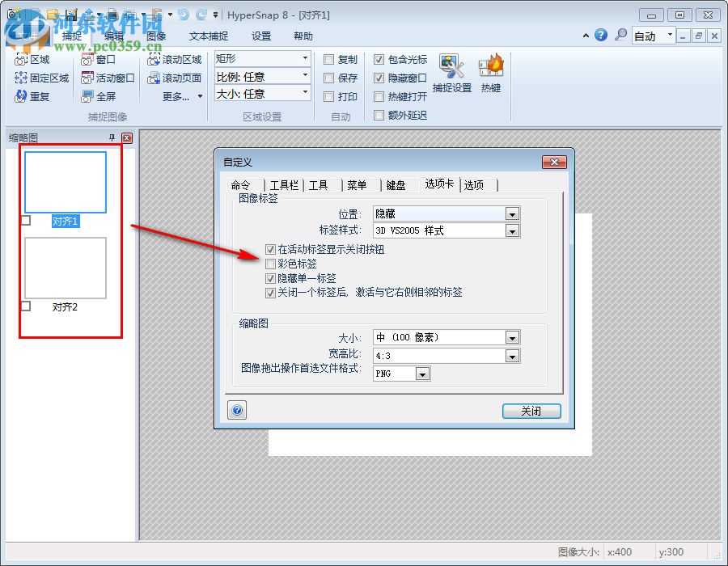Enable the 彩色标签 colored tabs option

pos(270,264)
